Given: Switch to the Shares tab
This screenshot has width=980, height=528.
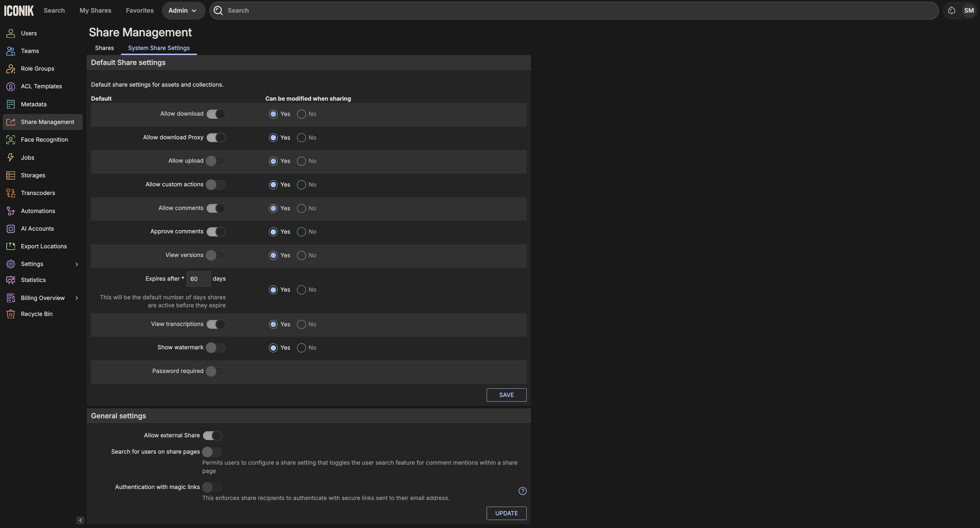Looking at the screenshot, I should 104,48.
